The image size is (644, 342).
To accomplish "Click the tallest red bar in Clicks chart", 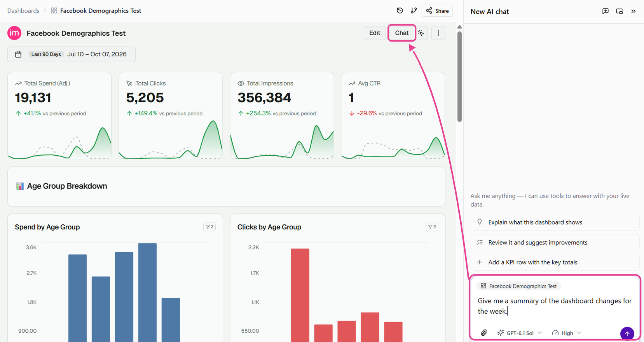I will tap(300, 295).
